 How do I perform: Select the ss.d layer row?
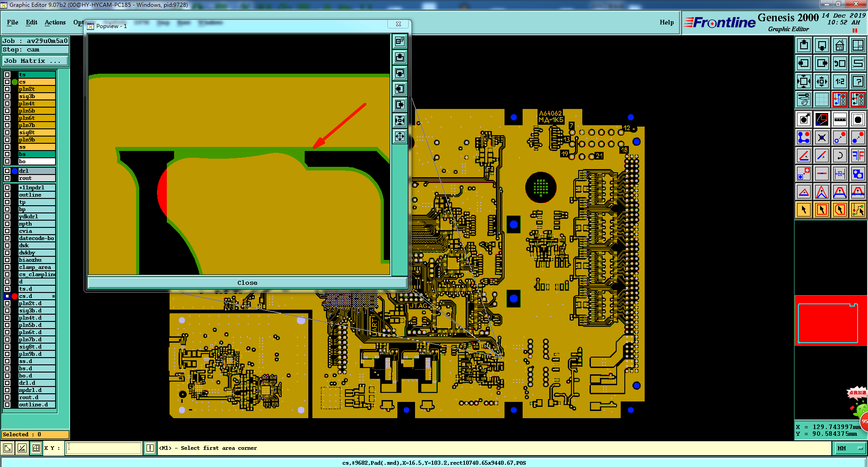click(37, 361)
